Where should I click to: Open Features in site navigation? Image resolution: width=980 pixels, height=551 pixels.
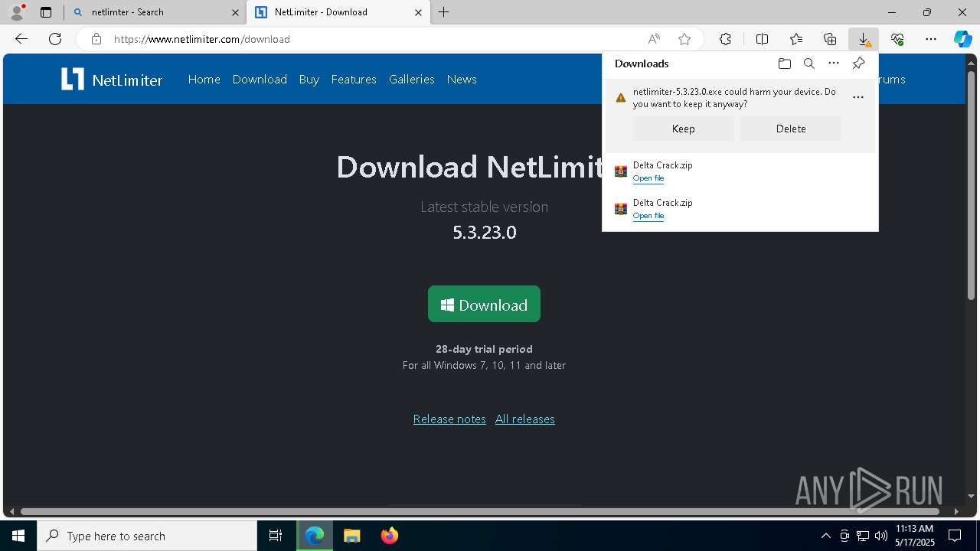(x=354, y=79)
